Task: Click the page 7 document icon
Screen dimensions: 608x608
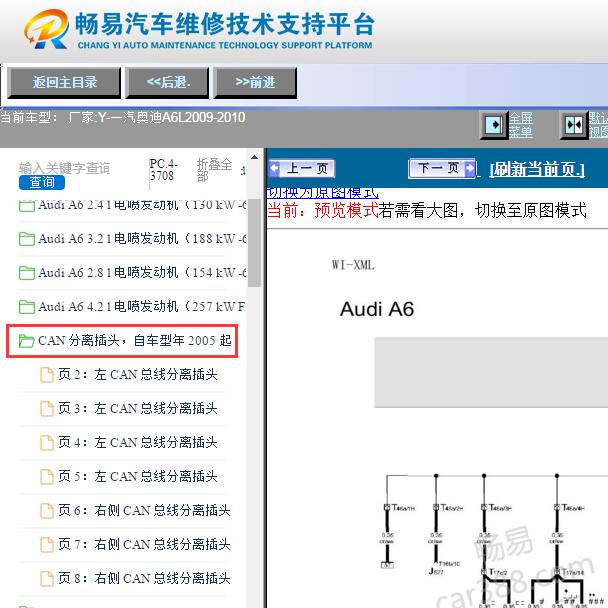Action: 47,545
